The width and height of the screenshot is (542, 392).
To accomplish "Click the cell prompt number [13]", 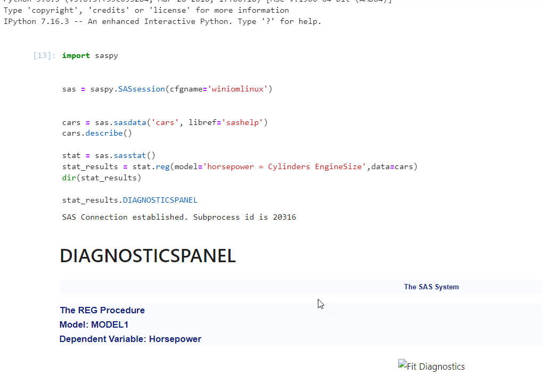I will (x=44, y=56).
